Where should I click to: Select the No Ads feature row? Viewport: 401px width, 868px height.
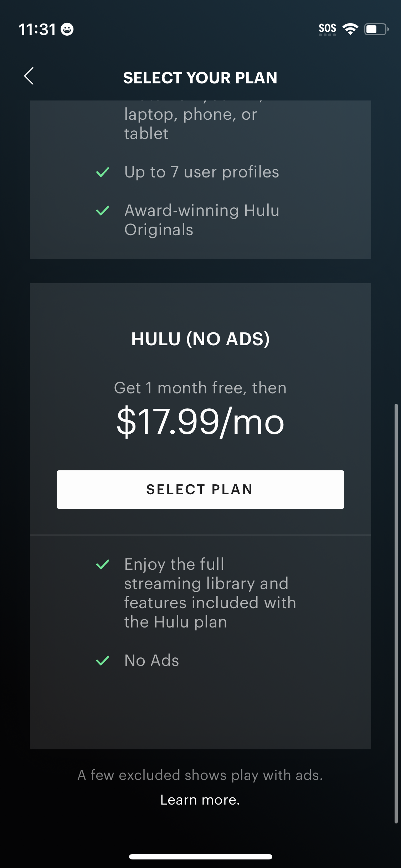(x=151, y=660)
